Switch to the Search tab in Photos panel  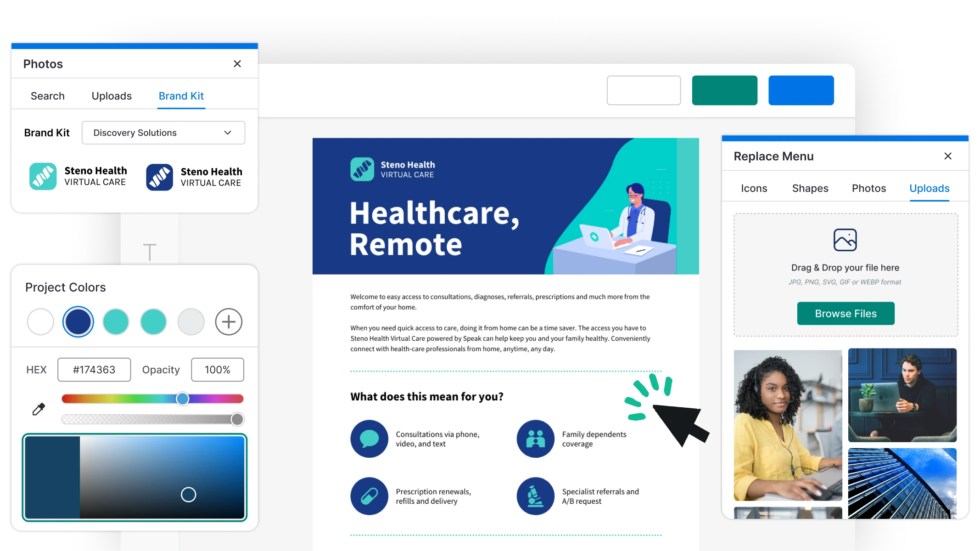pyautogui.click(x=47, y=96)
